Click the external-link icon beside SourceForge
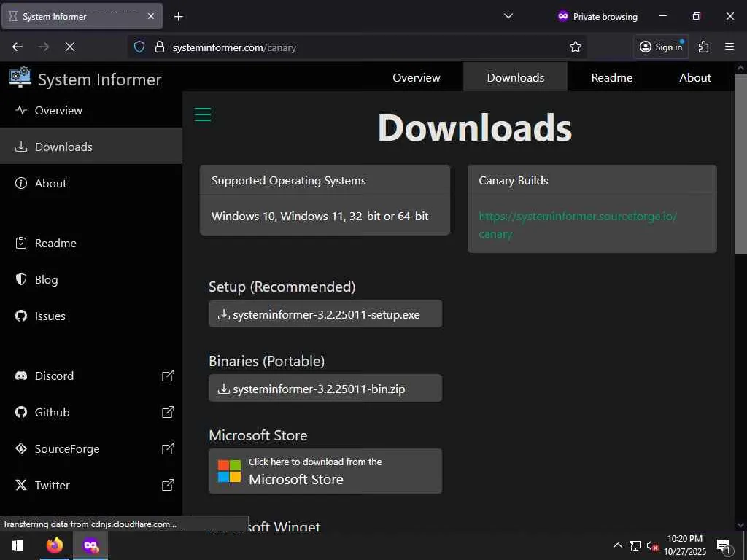 (168, 448)
